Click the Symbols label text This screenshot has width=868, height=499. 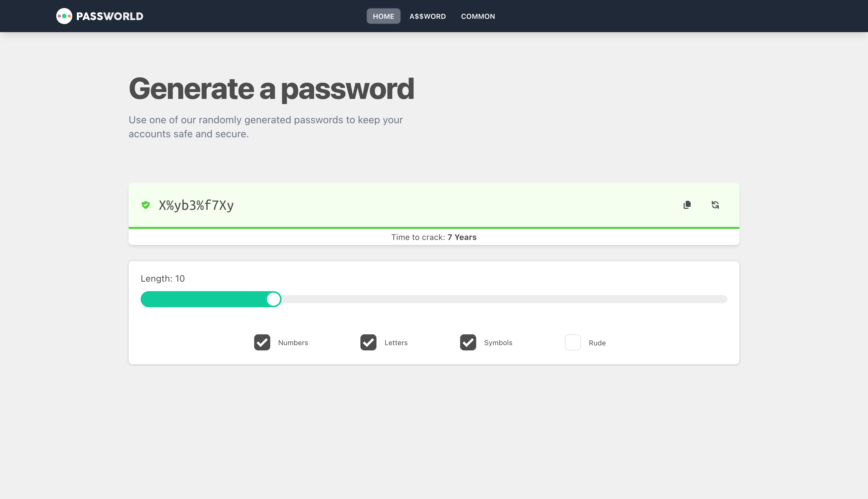click(498, 343)
